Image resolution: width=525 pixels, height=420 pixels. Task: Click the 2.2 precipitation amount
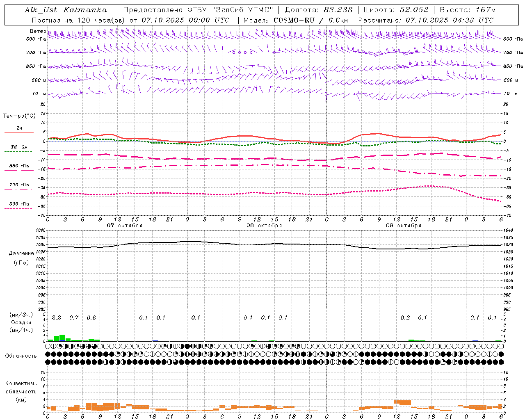[x=56, y=318]
